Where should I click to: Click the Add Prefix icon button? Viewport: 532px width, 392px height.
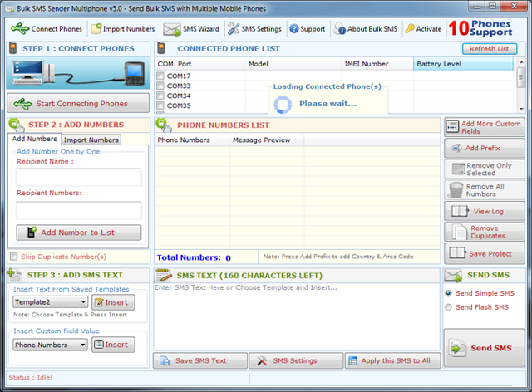pos(456,148)
